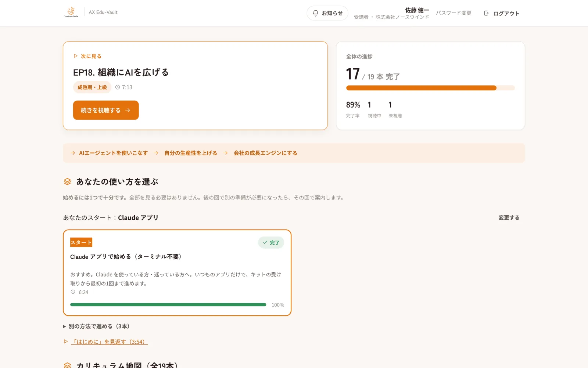Click the clock icon next to 6:24
This screenshot has height=368, width=588.
coord(73,292)
